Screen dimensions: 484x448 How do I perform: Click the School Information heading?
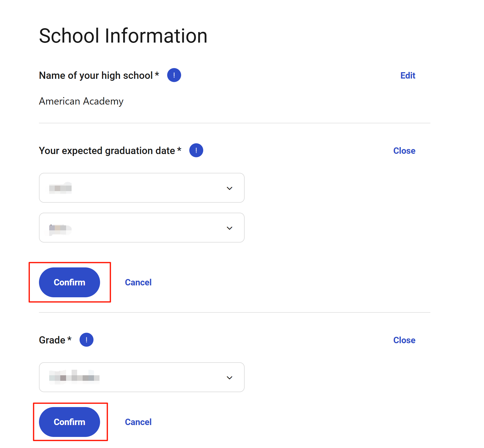(x=123, y=36)
